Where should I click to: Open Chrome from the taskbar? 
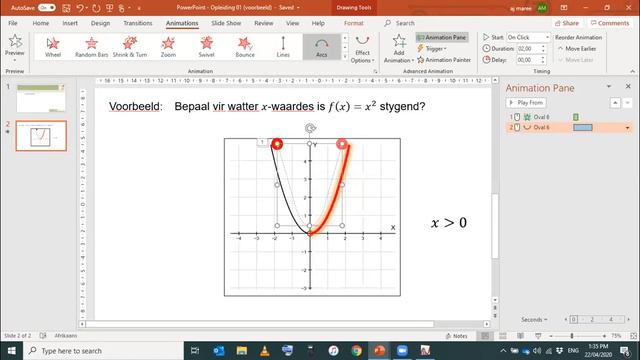coord(356,351)
